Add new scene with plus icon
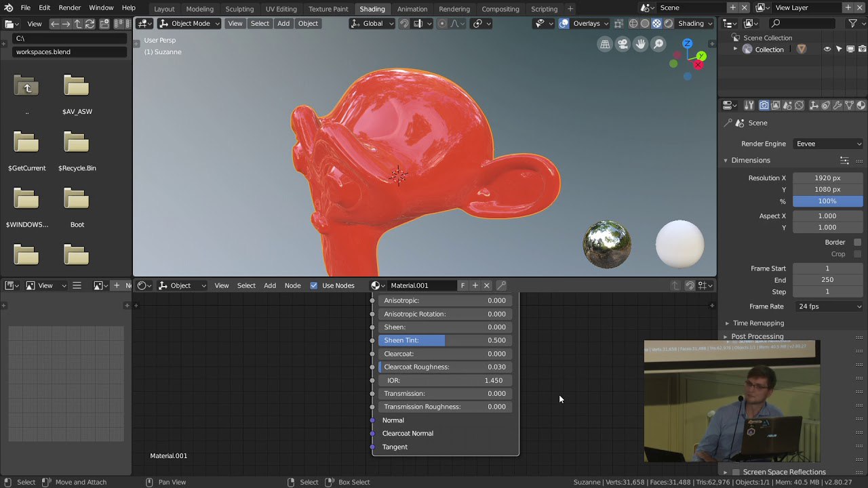Viewport: 868px width, 488px height. tap(732, 7)
